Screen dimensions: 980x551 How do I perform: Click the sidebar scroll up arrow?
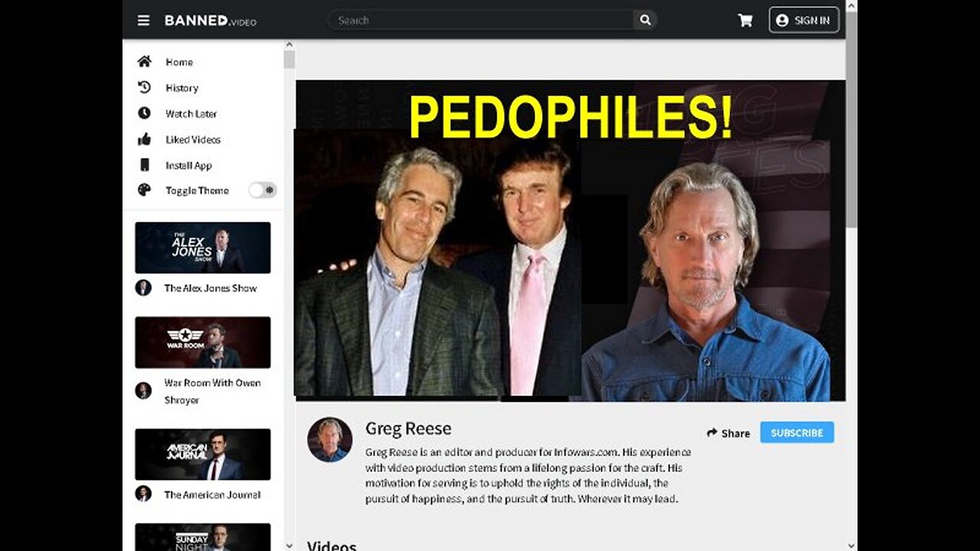(x=289, y=45)
